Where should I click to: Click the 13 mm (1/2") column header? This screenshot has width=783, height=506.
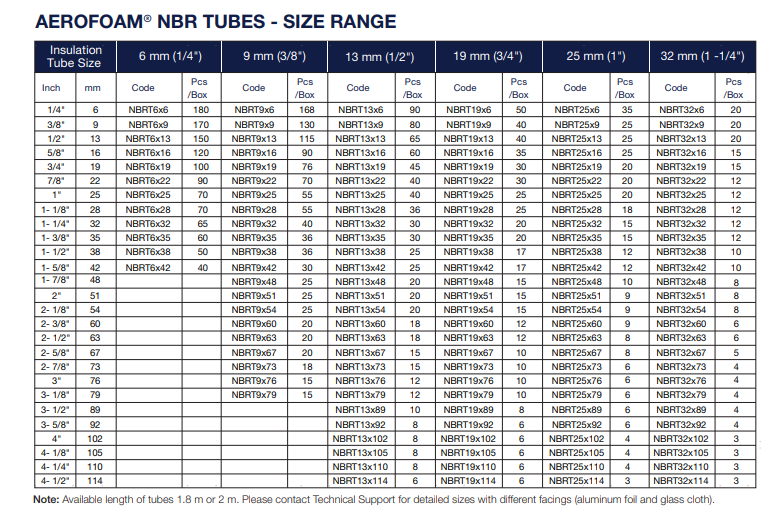coord(380,56)
